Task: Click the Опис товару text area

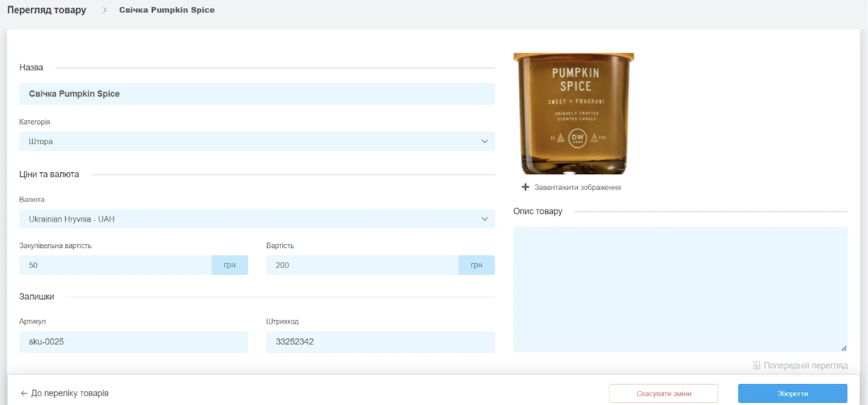Action: pyautogui.click(x=680, y=289)
